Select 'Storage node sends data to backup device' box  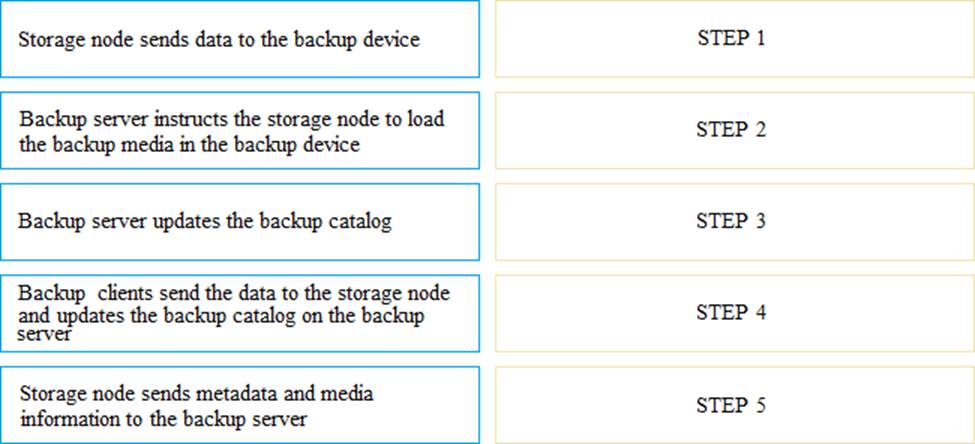[240, 40]
